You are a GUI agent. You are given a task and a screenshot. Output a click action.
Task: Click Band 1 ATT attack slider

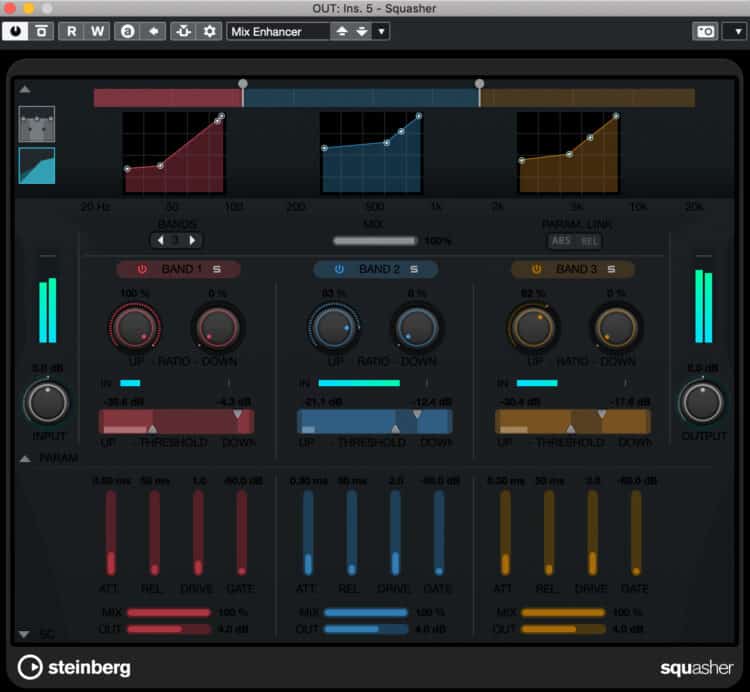coord(111,533)
